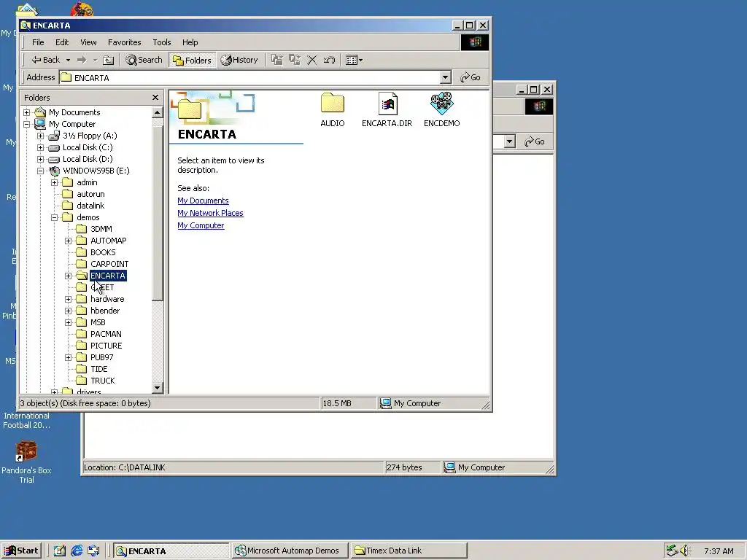Viewport: 747px width, 560px height.
Task: Open the Tools menu
Action: (161, 42)
